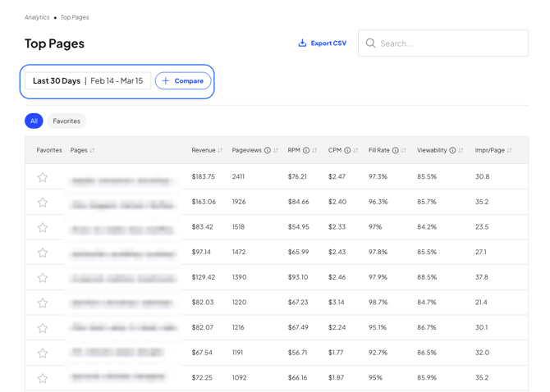This screenshot has height=392, width=550.
Task: Open the Last 30 Days date range picker
Action: point(88,81)
